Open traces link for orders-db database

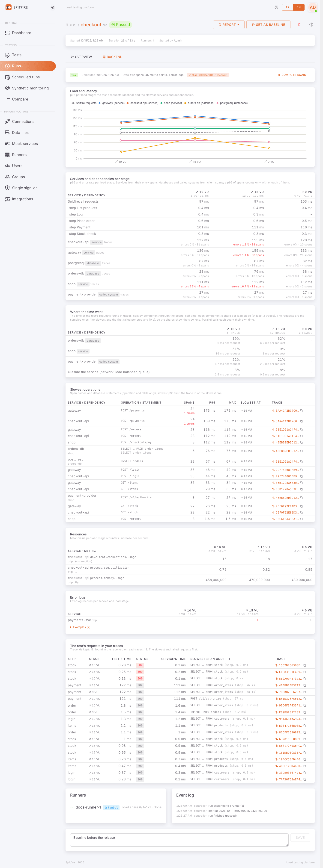point(106,274)
